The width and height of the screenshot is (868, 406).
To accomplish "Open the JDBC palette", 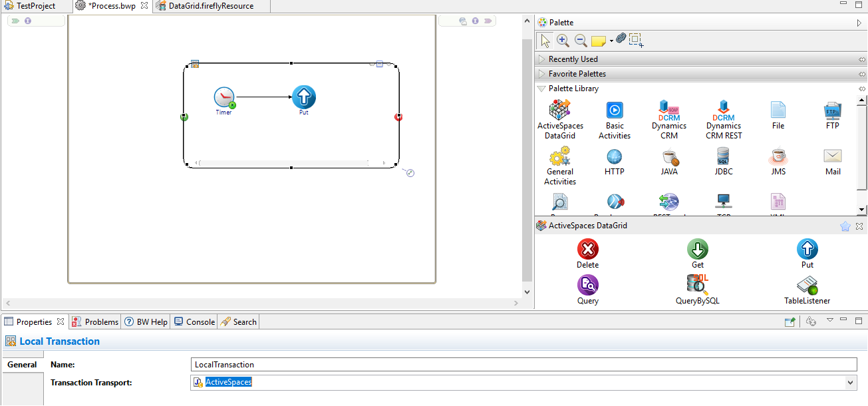I will tap(723, 157).
